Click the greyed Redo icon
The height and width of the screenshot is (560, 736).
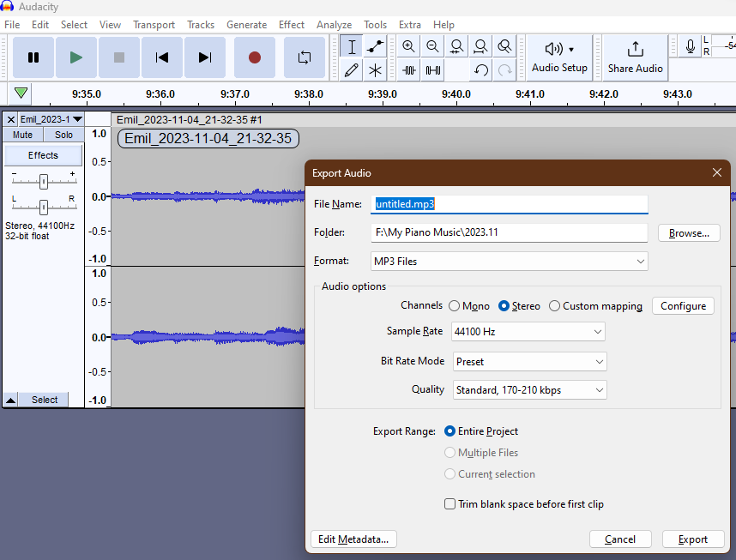click(504, 70)
